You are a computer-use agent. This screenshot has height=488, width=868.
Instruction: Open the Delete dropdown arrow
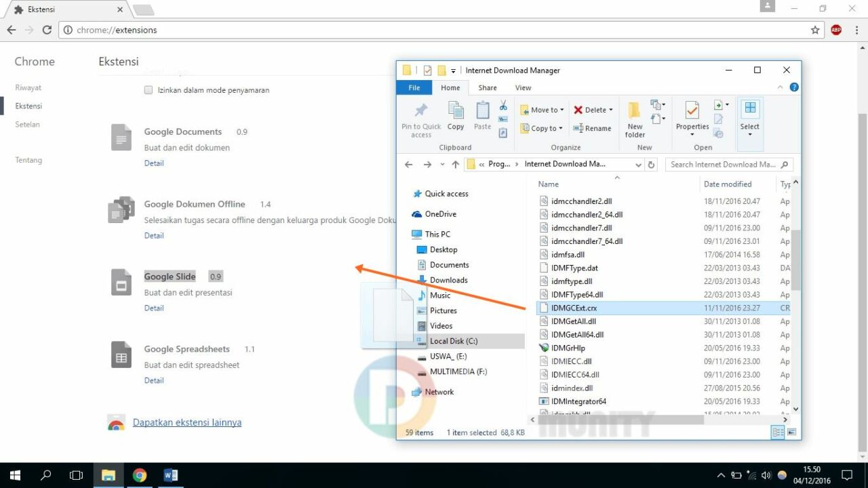click(610, 110)
